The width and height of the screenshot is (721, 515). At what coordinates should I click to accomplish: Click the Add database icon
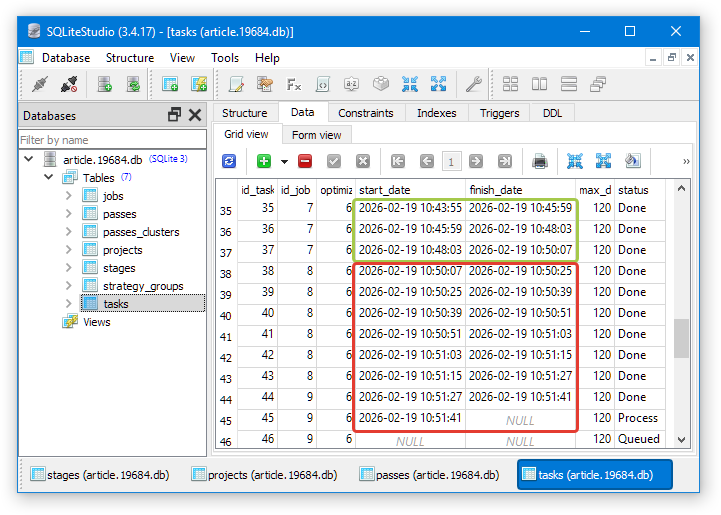click(x=104, y=85)
